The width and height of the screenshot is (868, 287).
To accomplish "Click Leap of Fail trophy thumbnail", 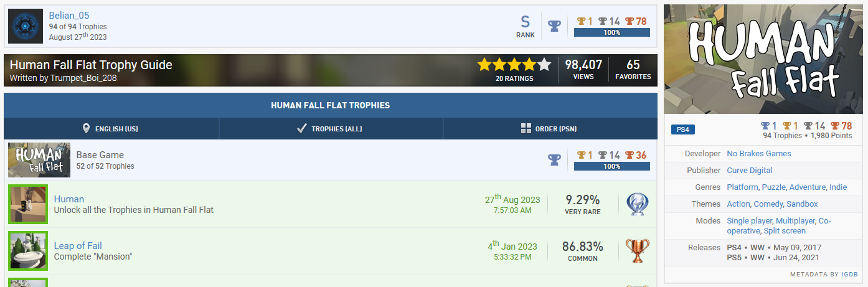I will click(28, 251).
